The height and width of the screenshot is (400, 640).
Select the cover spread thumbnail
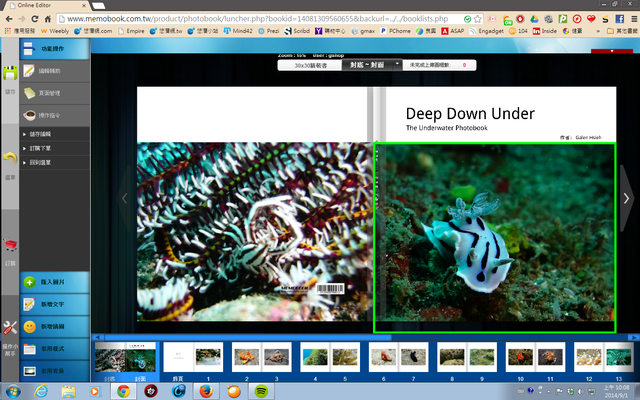click(x=125, y=358)
